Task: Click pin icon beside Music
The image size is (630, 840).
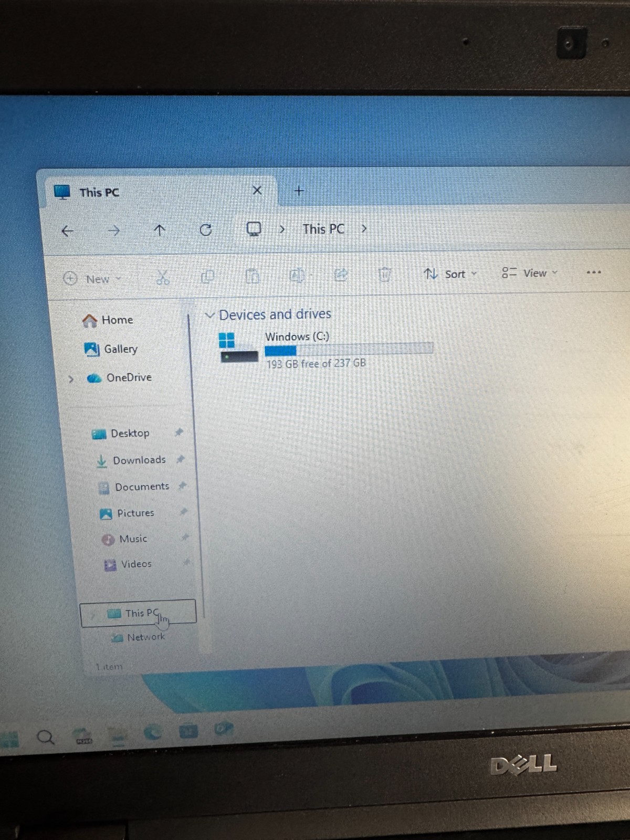Action: (185, 537)
